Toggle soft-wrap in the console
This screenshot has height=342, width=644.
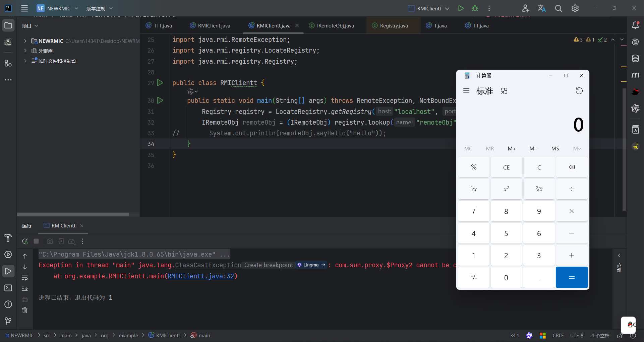[x=25, y=278]
